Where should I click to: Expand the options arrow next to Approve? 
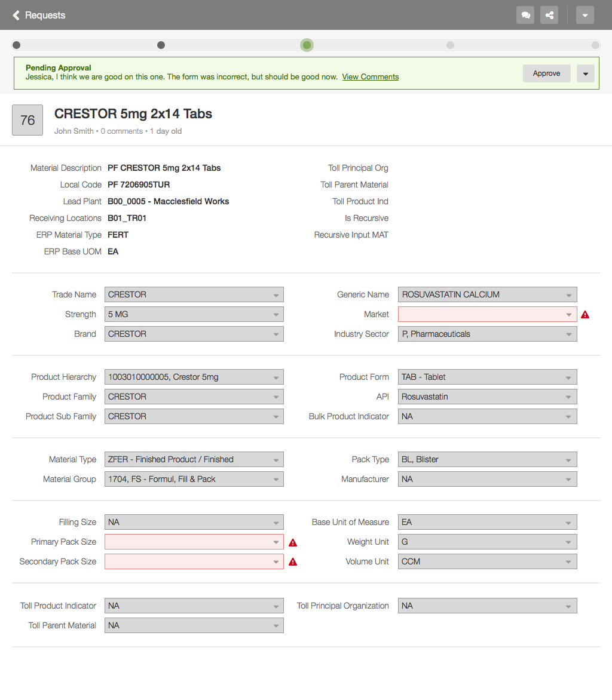point(586,73)
